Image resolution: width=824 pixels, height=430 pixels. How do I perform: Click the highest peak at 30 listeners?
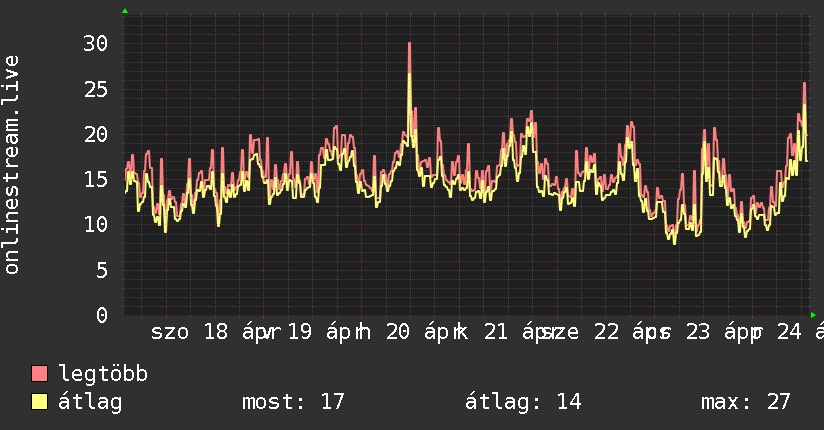point(409,44)
